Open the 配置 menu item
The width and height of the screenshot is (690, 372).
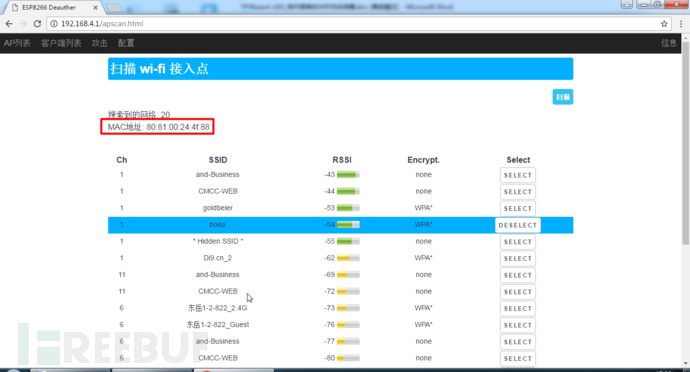pyautogui.click(x=126, y=43)
